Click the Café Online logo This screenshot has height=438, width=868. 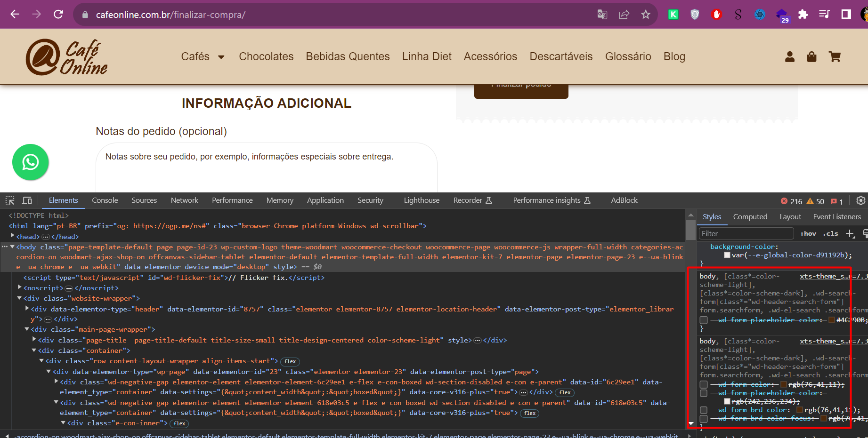pos(66,57)
